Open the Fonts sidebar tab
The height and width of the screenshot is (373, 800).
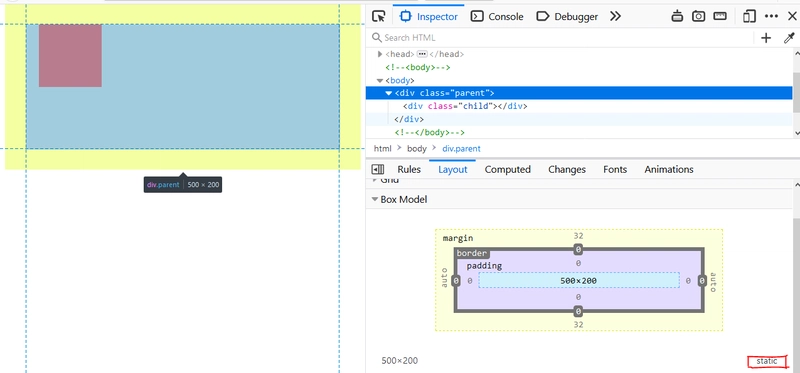pos(615,169)
